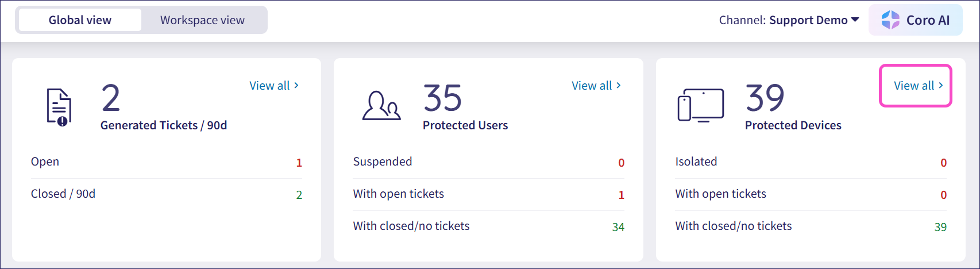Click the Protected Users people icon

[x=381, y=106]
